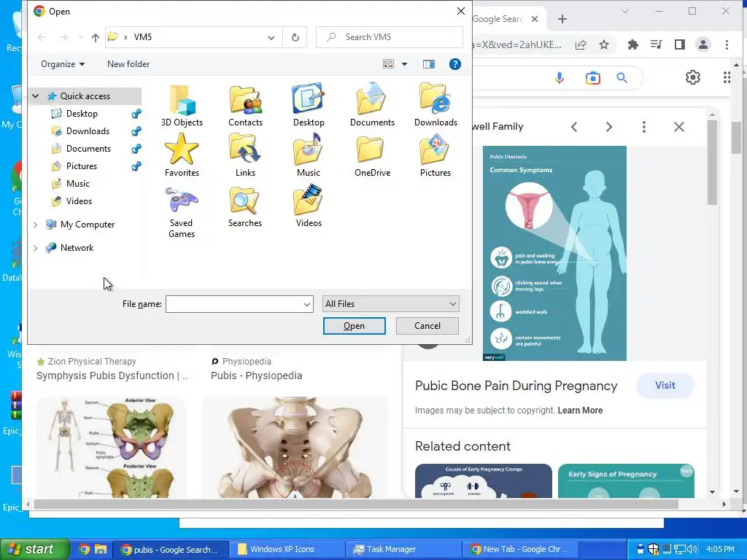Refresh the VM5 folder listing

click(295, 37)
